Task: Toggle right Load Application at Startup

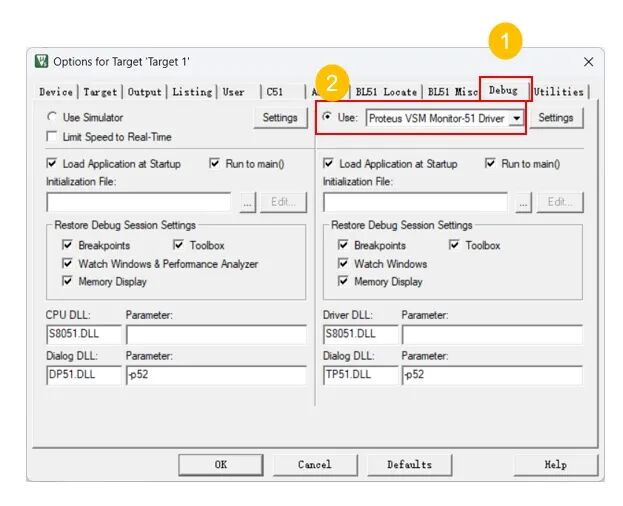Action: (x=328, y=164)
